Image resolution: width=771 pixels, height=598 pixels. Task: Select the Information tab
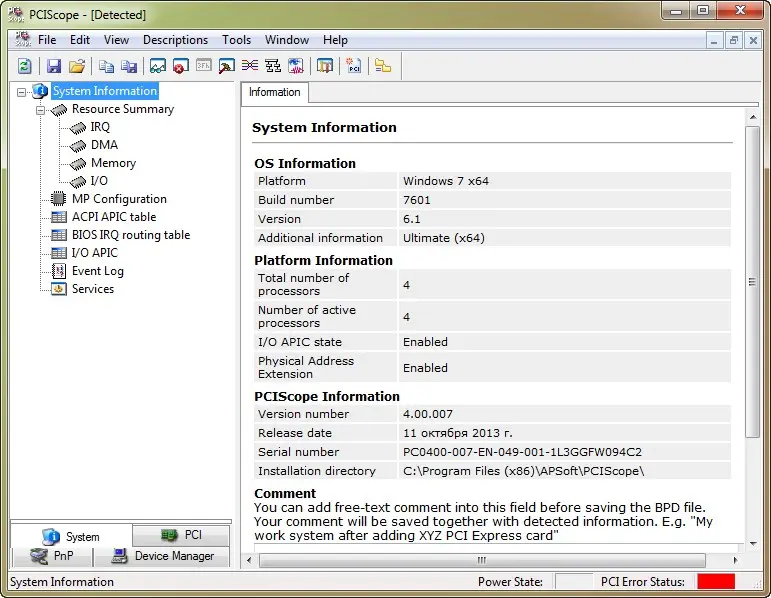pyautogui.click(x=274, y=92)
